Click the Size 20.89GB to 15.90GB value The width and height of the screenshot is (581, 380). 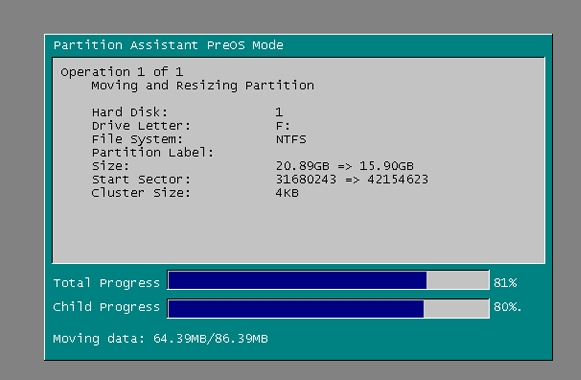(345, 166)
